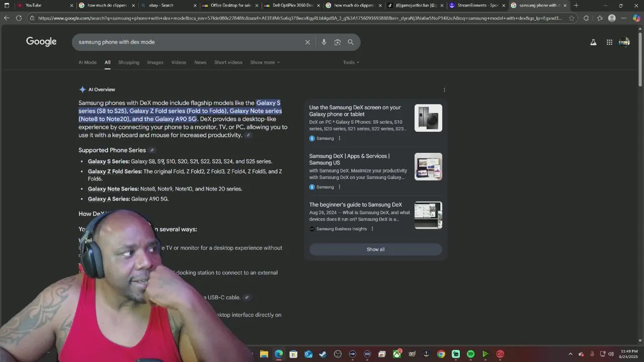Image resolution: width=644 pixels, height=362 pixels.
Task: Open Outlook from taskbar
Action: click(x=308, y=354)
